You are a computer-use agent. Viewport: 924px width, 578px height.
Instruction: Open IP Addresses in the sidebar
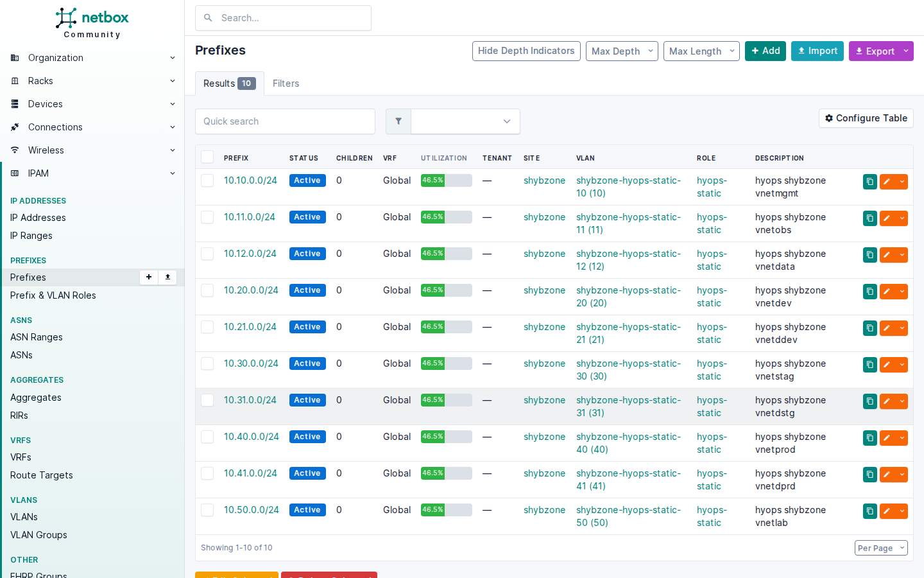tap(38, 218)
